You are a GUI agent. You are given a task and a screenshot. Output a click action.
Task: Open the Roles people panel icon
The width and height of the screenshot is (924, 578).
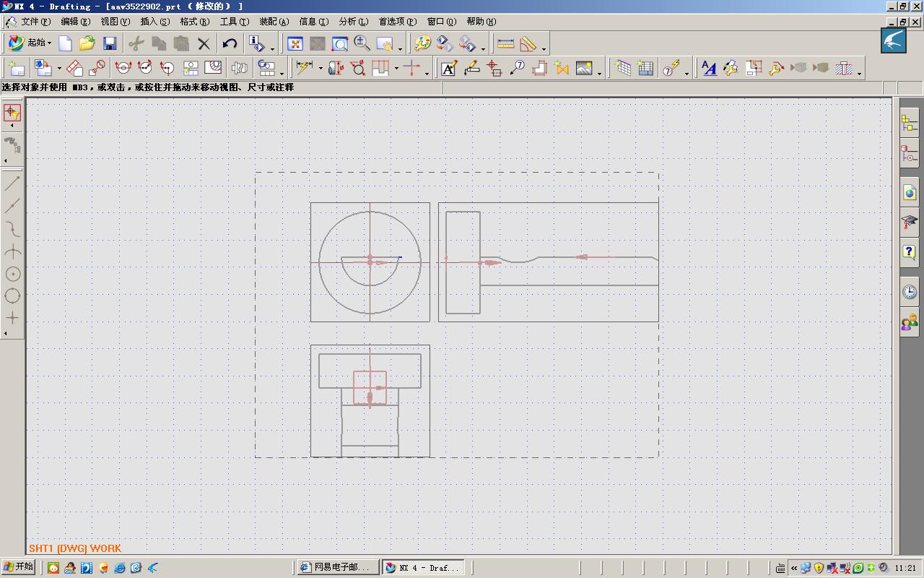(x=910, y=322)
